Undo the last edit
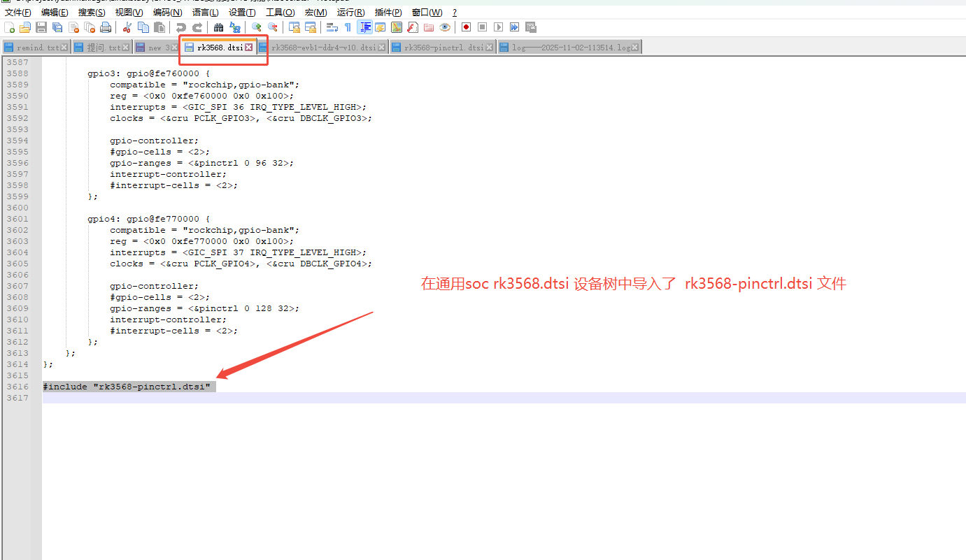Image resolution: width=966 pixels, height=560 pixels. pos(181,27)
